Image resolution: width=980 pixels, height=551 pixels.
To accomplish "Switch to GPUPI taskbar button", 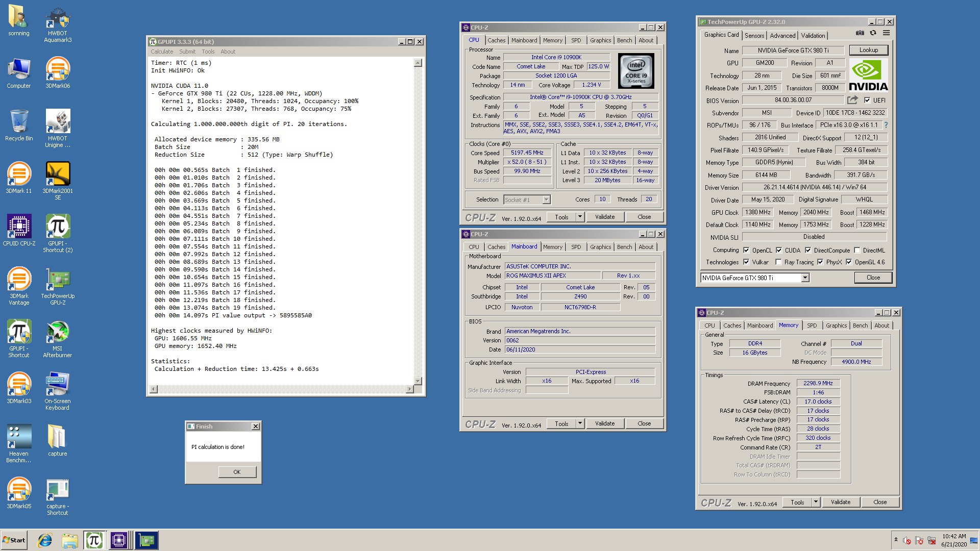I will [94, 540].
